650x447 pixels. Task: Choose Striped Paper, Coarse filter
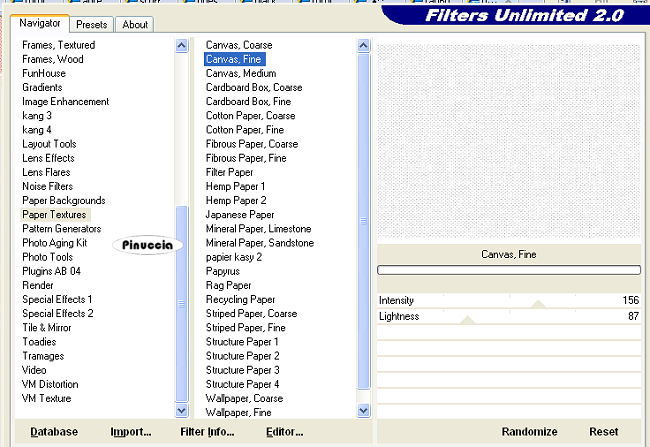point(252,313)
